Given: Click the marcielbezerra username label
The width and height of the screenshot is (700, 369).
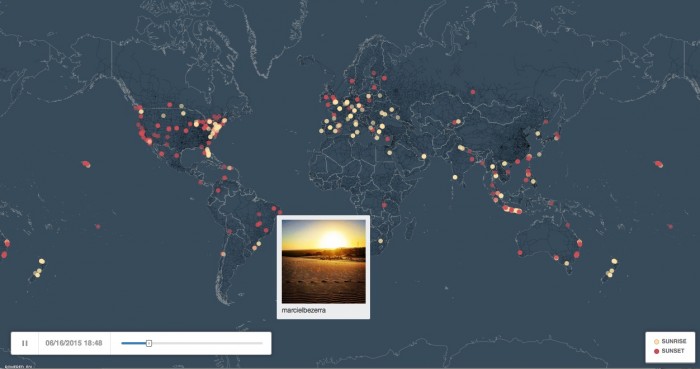Looking at the screenshot, I should tap(304, 310).
